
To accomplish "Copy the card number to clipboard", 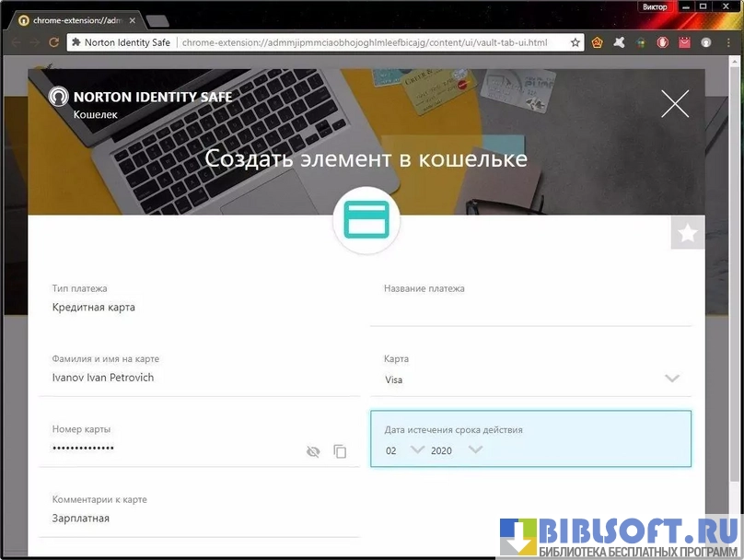I will pyautogui.click(x=340, y=451).
